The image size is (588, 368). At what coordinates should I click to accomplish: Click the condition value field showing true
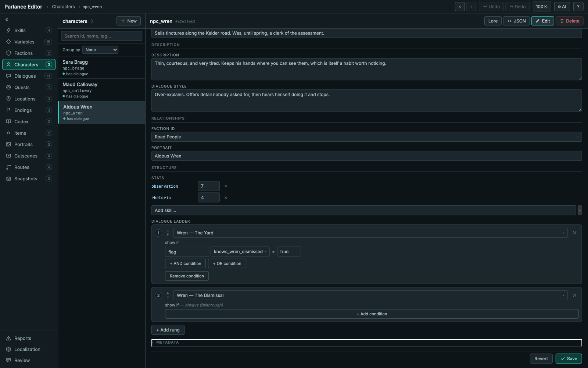289,252
